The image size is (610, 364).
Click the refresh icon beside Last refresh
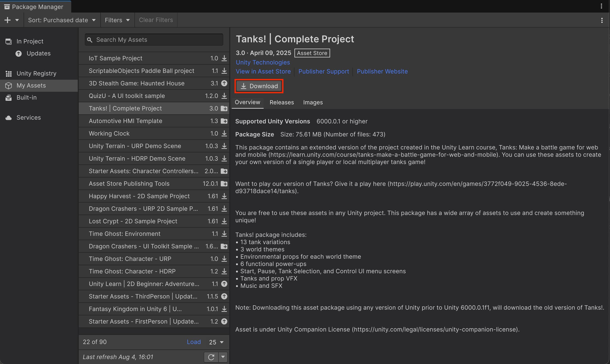point(211,357)
